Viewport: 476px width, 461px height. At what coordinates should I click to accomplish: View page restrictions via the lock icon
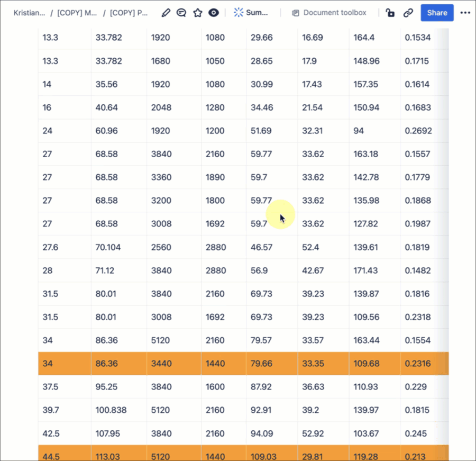click(x=390, y=12)
